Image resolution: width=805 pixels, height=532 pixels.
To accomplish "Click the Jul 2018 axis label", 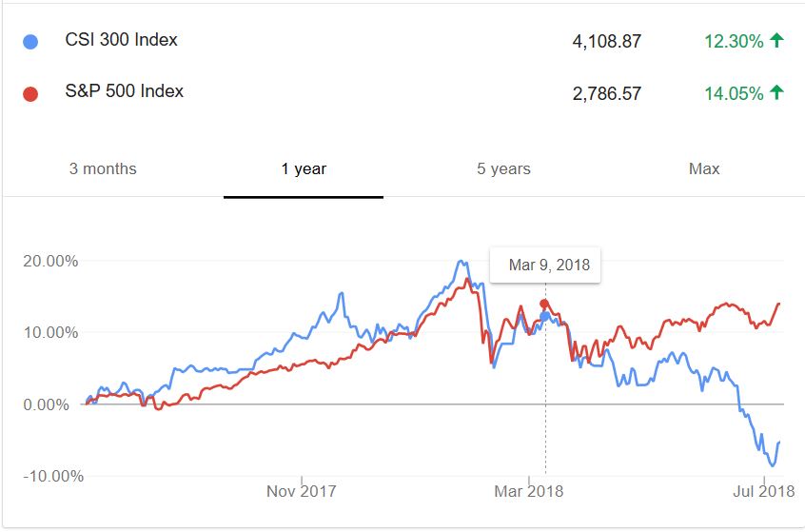I will [x=764, y=492].
